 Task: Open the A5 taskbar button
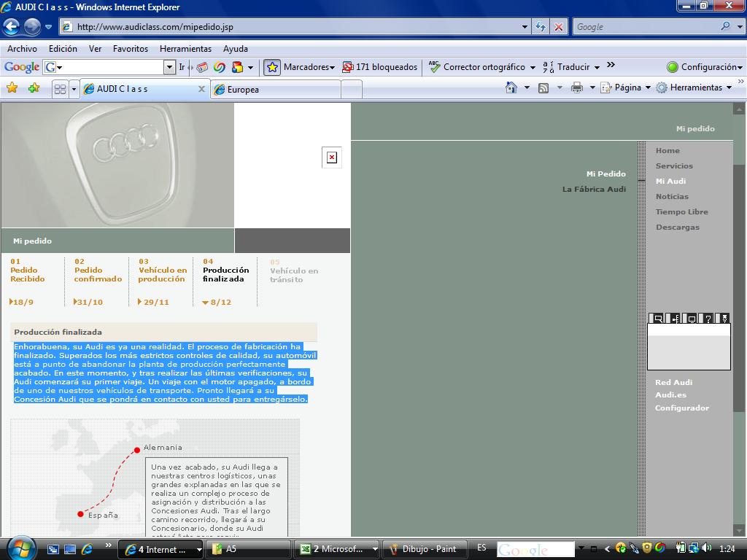[x=249, y=549]
